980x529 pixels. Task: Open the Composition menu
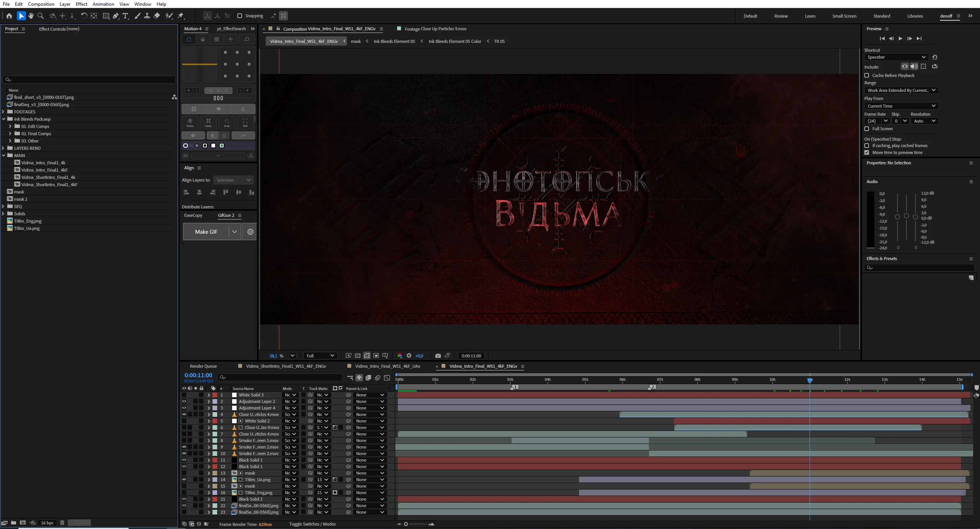[41, 4]
